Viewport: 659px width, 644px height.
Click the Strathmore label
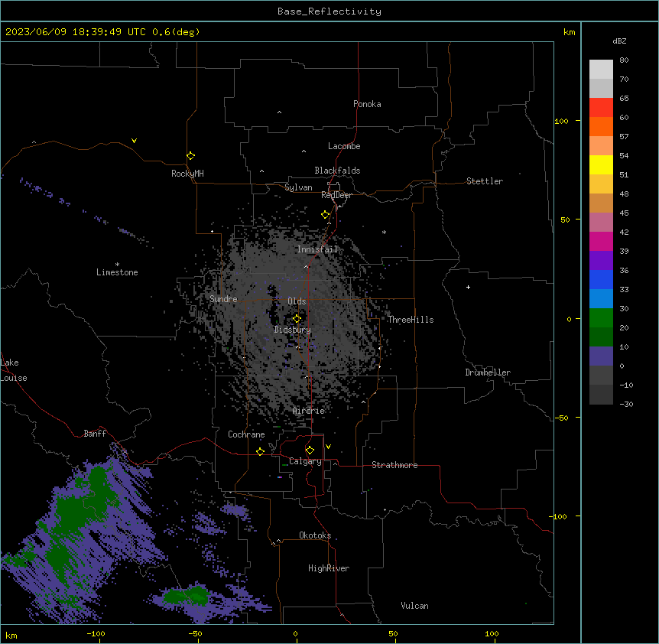[394, 465]
